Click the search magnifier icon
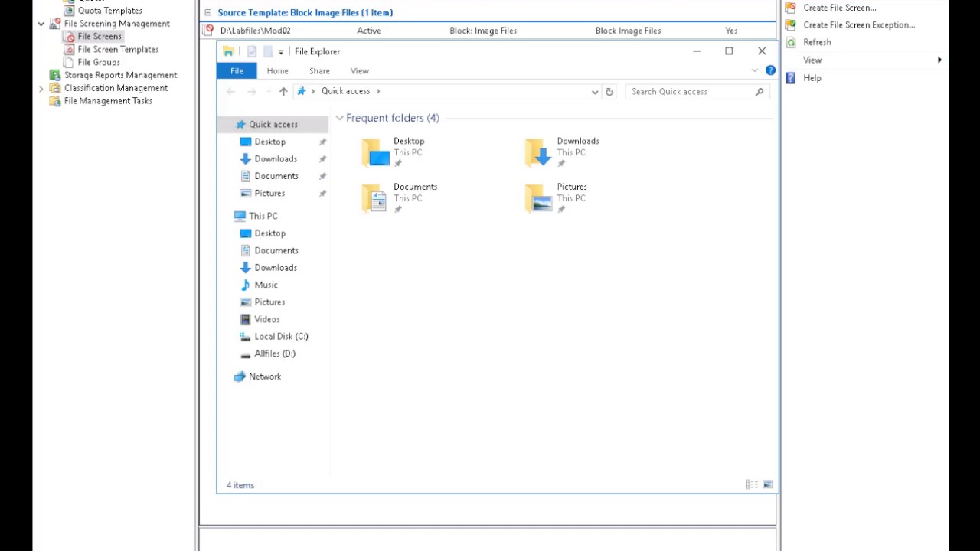980x551 pixels. click(x=759, y=91)
